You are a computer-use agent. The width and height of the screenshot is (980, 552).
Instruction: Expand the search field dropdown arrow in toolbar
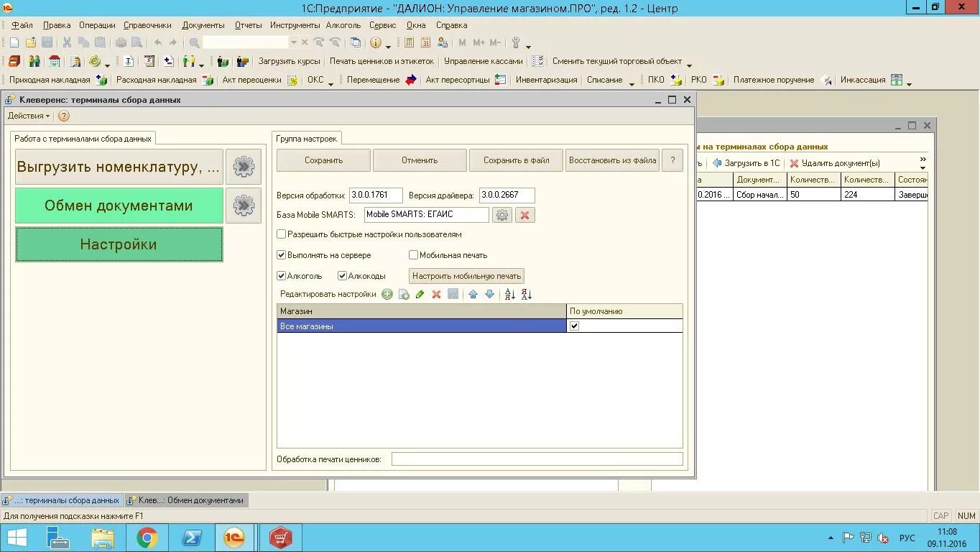click(293, 42)
